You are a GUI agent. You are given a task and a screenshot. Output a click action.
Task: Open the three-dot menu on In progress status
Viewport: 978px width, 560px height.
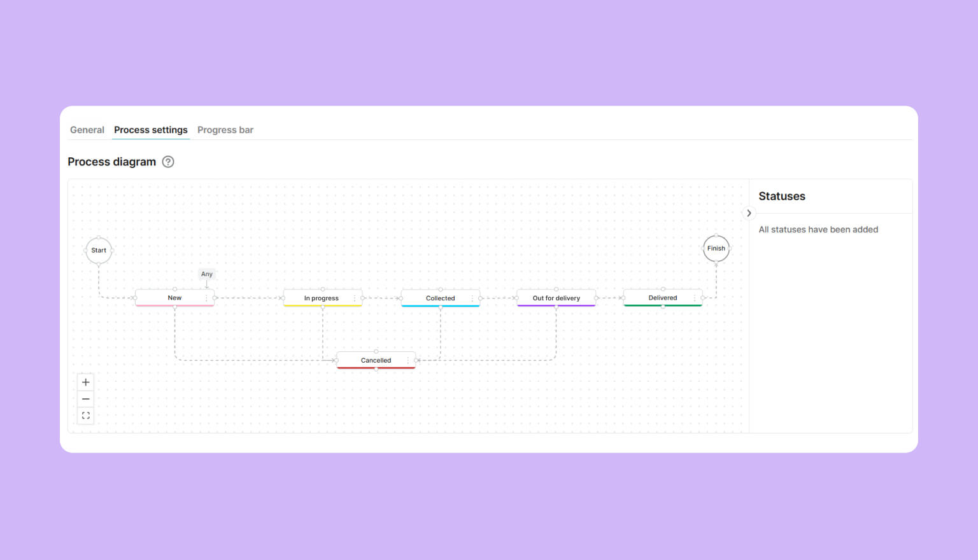click(x=355, y=298)
